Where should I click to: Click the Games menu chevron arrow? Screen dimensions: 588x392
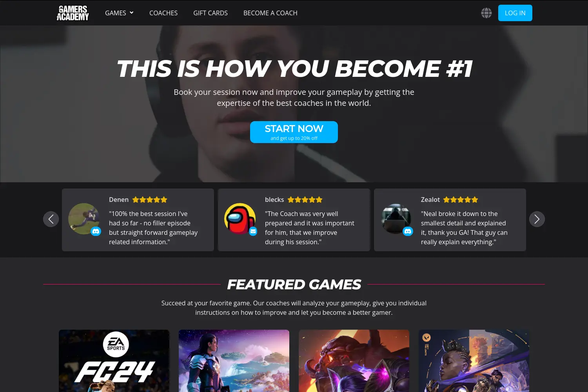132,13
